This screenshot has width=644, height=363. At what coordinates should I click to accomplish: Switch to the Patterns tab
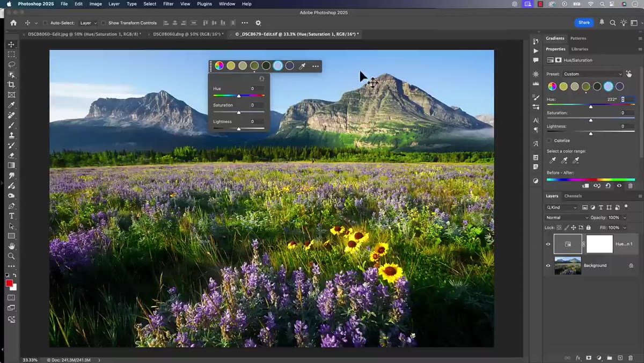click(578, 38)
